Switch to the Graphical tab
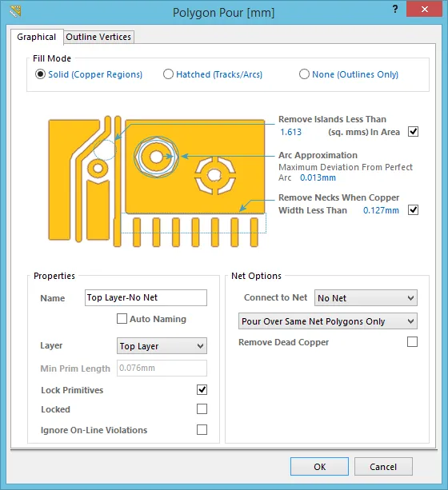This screenshot has height=490, width=448. 37,37
